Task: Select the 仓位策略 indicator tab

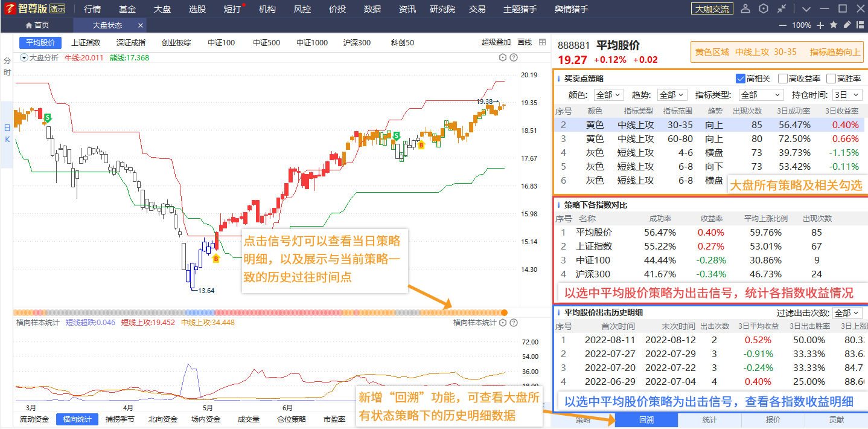Action: pos(292,419)
